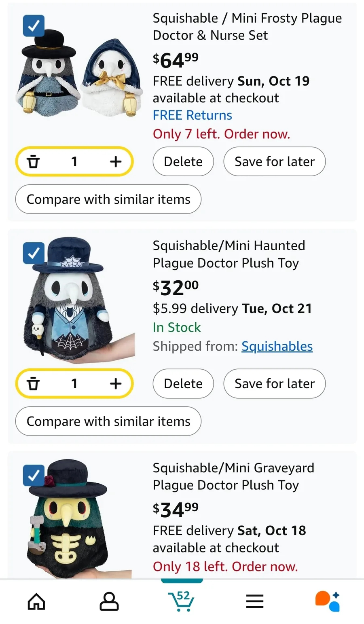Launch the Rufus AI assistant icon
The height and width of the screenshot is (624, 364).
[327, 601]
